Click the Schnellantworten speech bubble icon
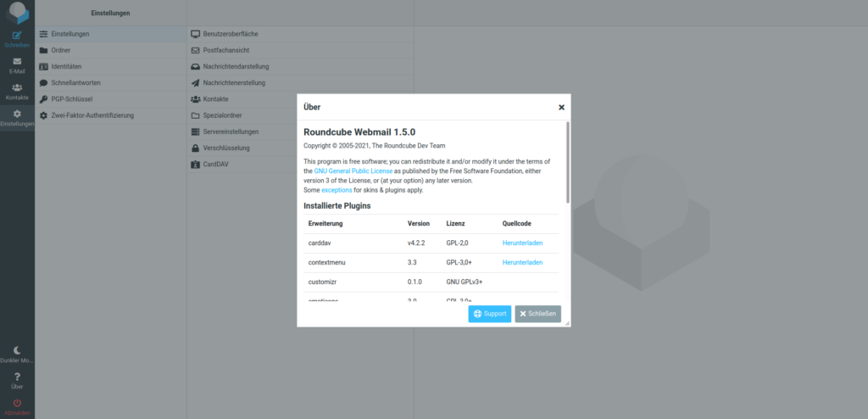The width and height of the screenshot is (868, 419). [44, 83]
